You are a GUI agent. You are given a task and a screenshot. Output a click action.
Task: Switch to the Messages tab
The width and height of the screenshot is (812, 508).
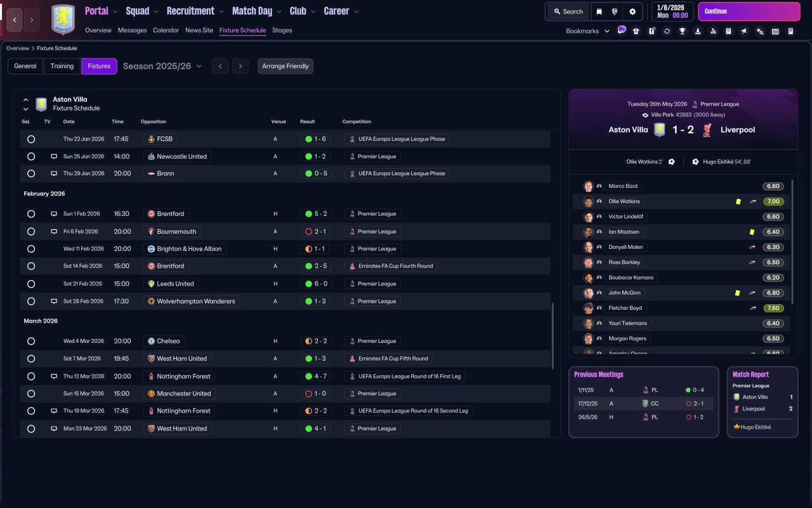pyautogui.click(x=132, y=30)
